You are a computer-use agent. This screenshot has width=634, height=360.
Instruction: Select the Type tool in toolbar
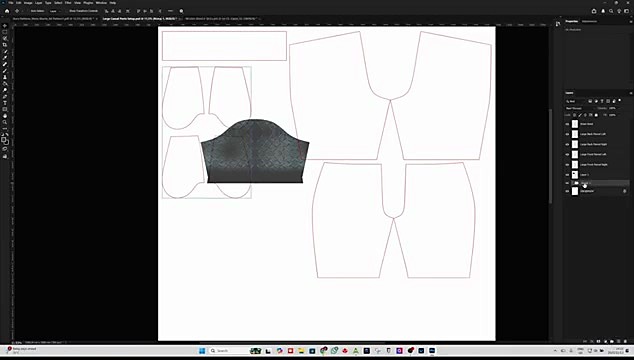pyautogui.click(x=5, y=103)
